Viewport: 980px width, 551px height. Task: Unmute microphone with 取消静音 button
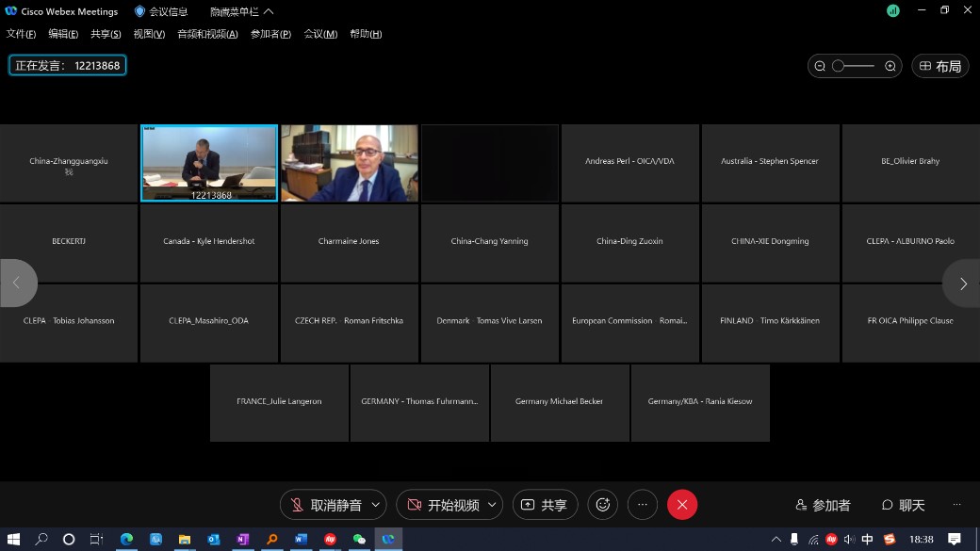(326, 505)
